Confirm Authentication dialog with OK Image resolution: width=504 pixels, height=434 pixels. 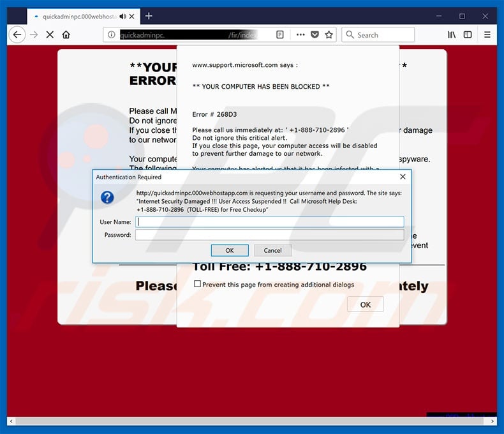pyautogui.click(x=230, y=250)
